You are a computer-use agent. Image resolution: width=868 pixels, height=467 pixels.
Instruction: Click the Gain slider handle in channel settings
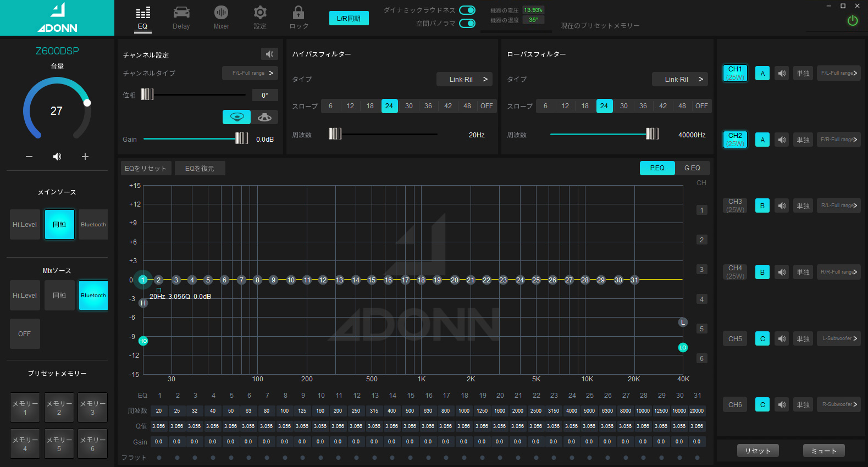242,138
